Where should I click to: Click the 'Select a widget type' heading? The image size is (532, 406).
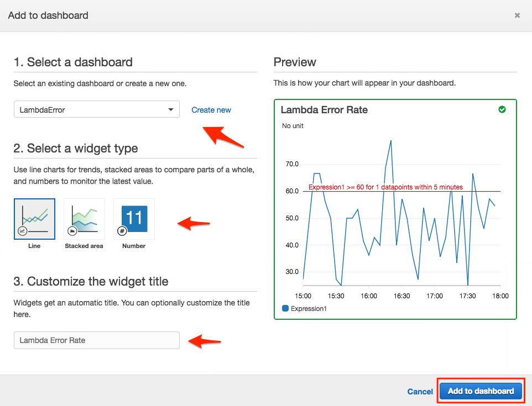[x=76, y=149]
